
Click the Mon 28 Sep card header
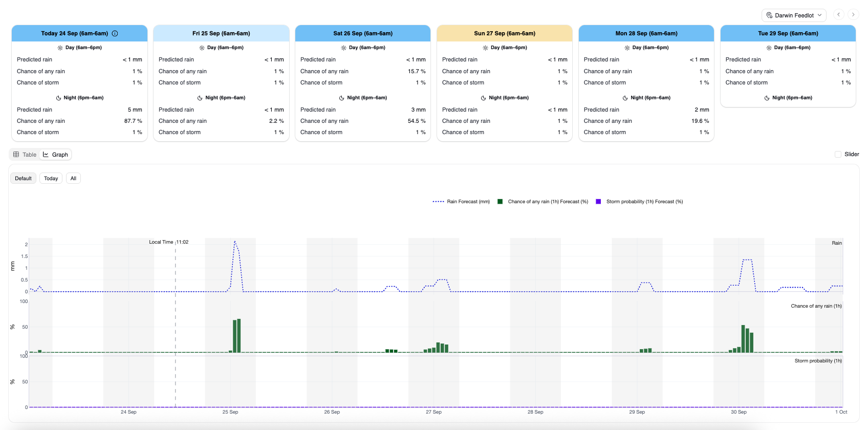coord(646,33)
